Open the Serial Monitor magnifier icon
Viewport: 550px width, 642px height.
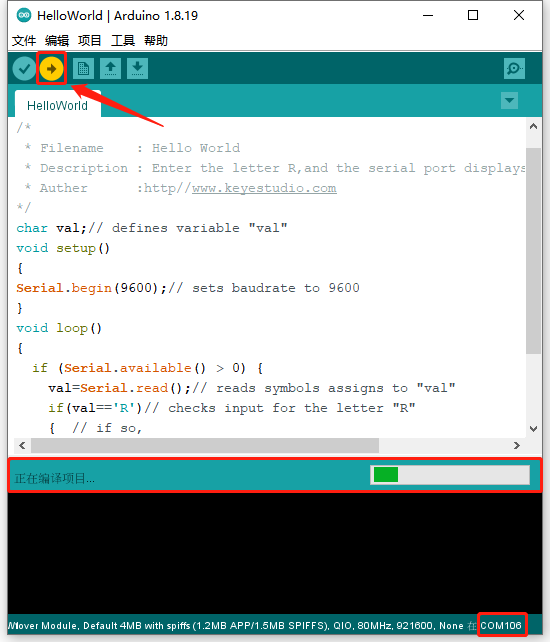click(x=514, y=68)
